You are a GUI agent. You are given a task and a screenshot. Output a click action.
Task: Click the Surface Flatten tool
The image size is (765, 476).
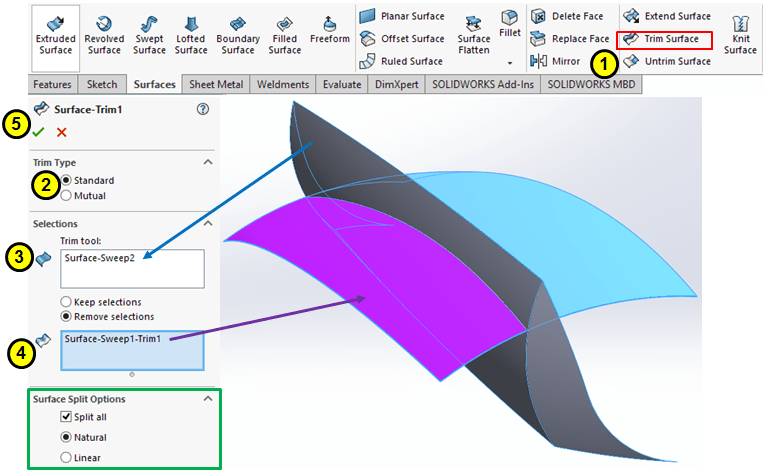pyautogui.click(x=474, y=34)
